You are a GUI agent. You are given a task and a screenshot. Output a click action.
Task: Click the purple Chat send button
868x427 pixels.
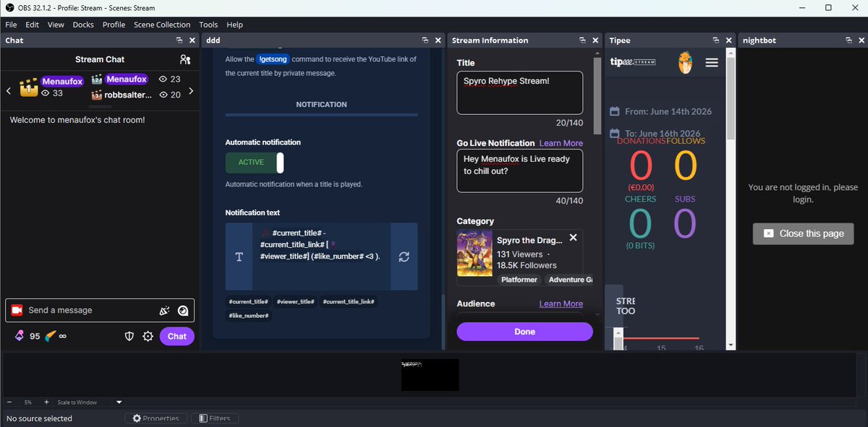tap(177, 336)
